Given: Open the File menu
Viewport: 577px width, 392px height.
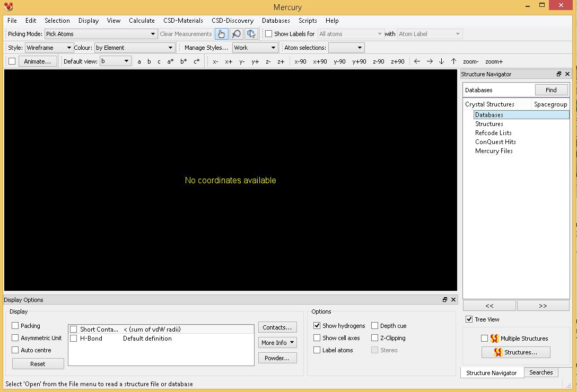Looking at the screenshot, I should (12, 21).
